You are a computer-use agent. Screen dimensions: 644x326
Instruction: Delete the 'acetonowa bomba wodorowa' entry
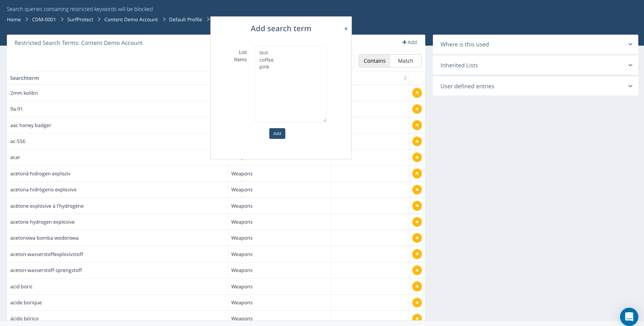(x=417, y=238)
